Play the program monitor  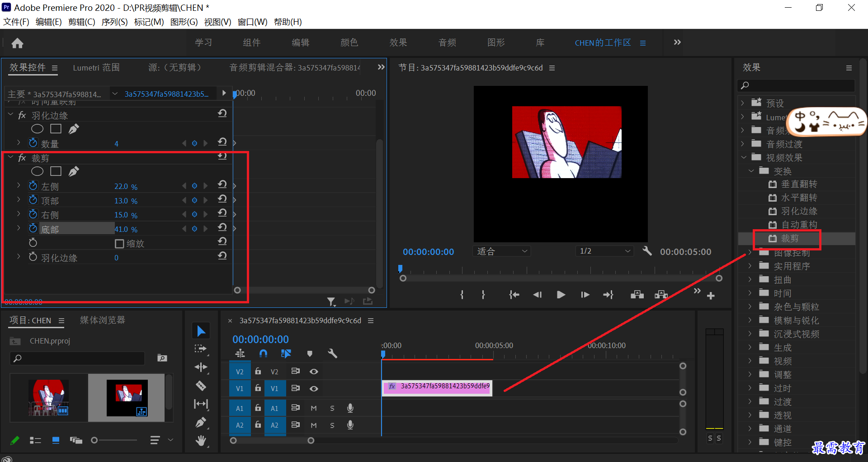click(x=561, y=295)
